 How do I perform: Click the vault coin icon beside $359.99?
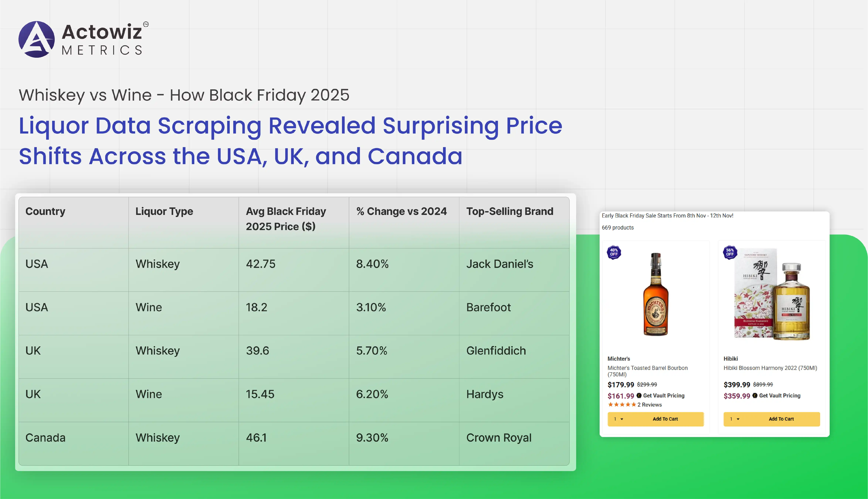tap(755, 395)
